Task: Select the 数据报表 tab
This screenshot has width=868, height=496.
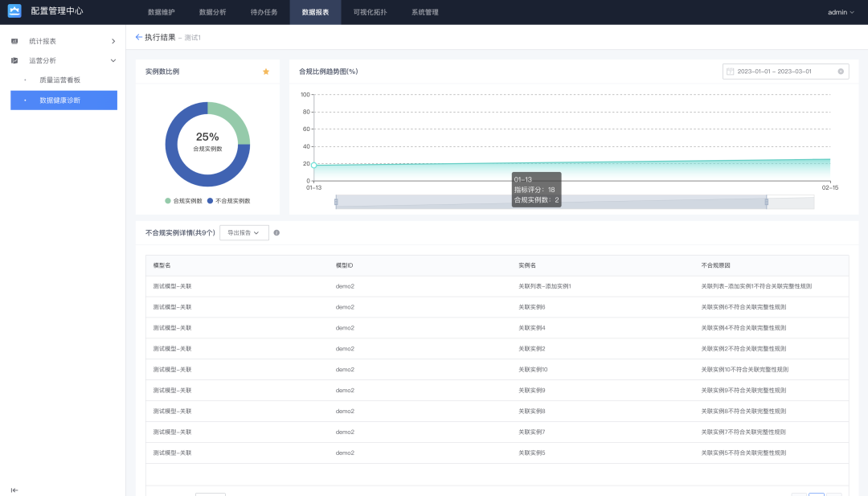Action: 316,12
